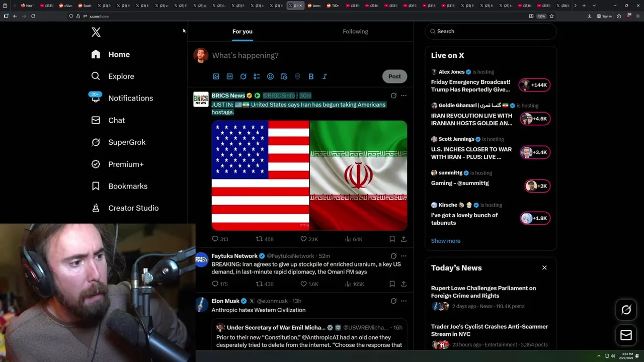The height and width of the screenshot is (362, 644).
Task: Open Chat in the sidebar
Action: [108, 120]
